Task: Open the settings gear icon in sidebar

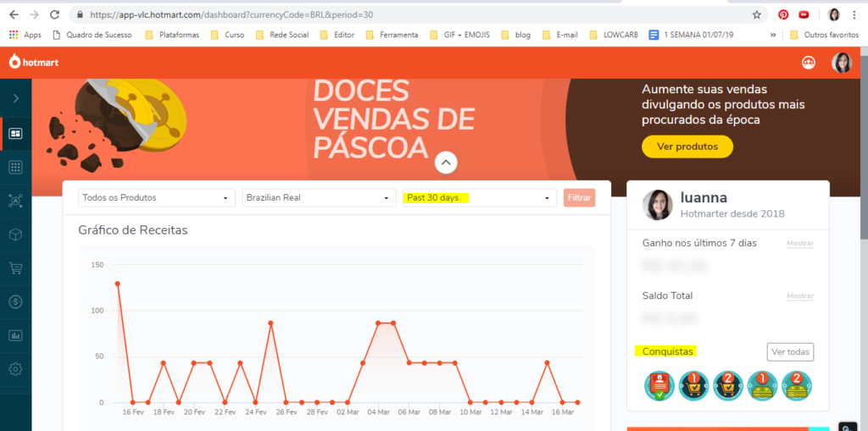Action: pyautogui.click(x=15, y=369)
